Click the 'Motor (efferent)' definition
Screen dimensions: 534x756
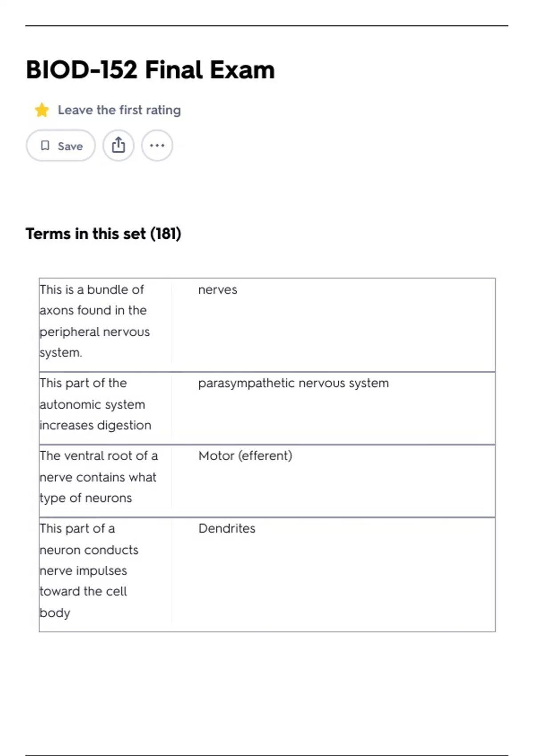(x=245, y=456)
